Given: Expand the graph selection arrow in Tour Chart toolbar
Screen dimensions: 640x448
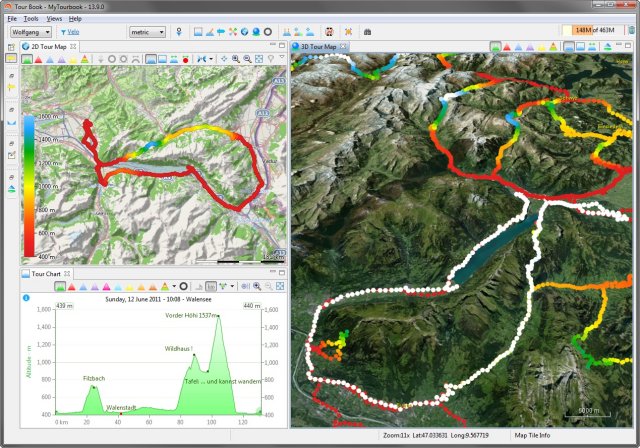Looking at the screenshot, I should pyautogui.click(x=174, y=286).
